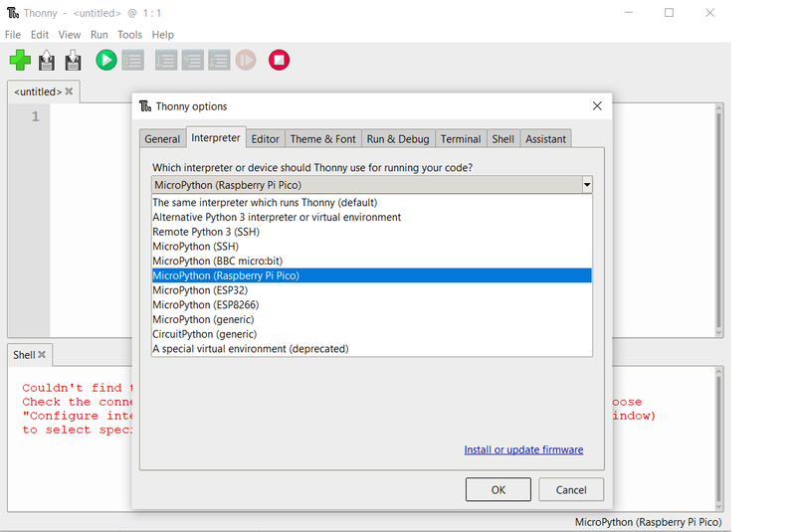Select the untitled editor tab
This screenshot has height=532, width=802.
click(38, 92)
